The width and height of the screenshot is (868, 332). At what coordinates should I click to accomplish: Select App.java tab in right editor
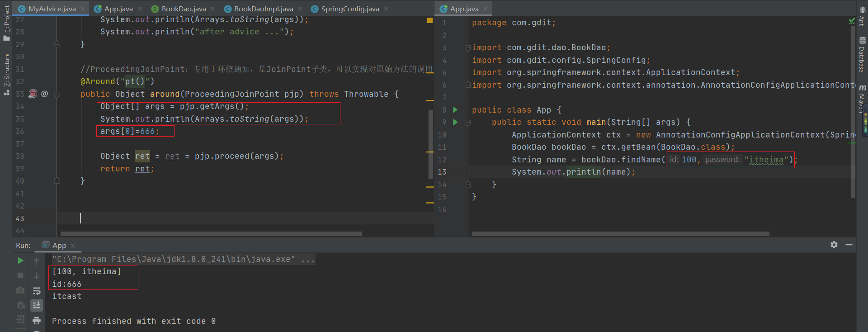point(464,9)
